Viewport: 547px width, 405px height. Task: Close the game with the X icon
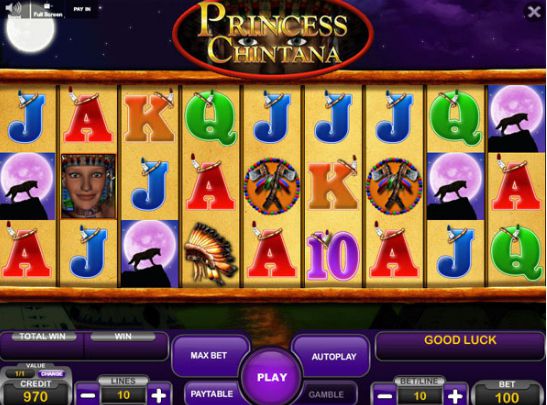(x=534, y=12)
